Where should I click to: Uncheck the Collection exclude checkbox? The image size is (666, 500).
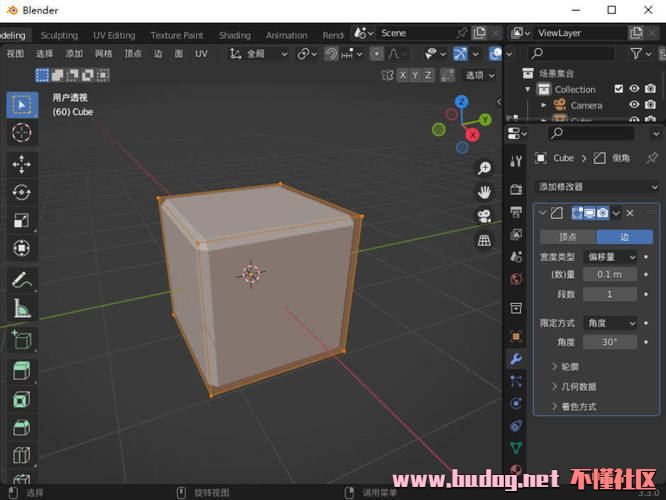click(619, 89)
